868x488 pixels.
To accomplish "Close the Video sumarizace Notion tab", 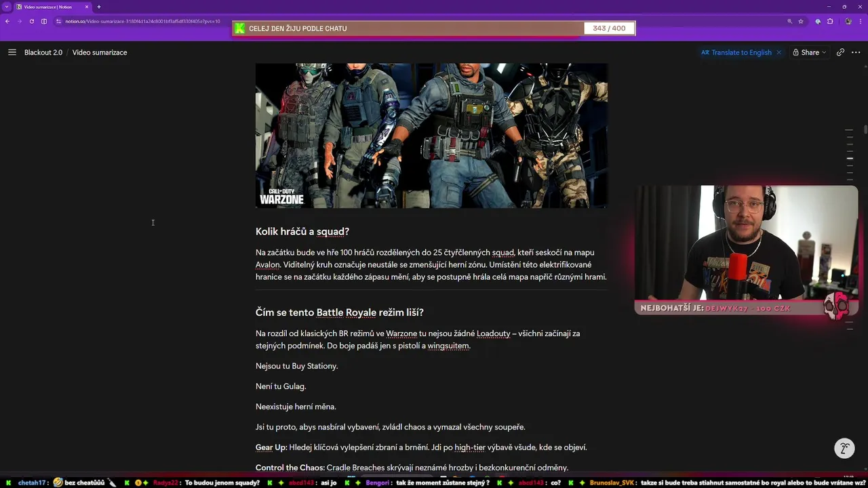I will [87, 7].
